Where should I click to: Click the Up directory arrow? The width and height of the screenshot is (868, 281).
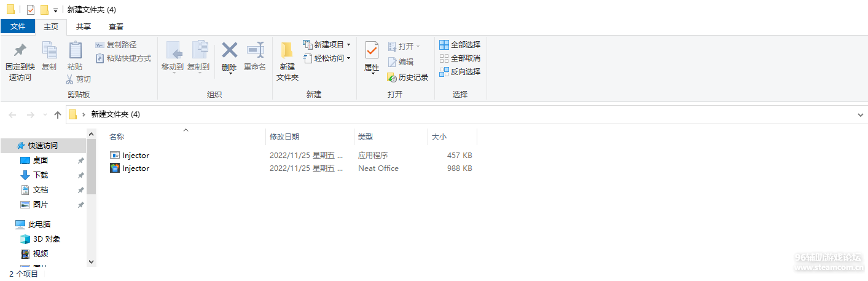tap(58, 114)
